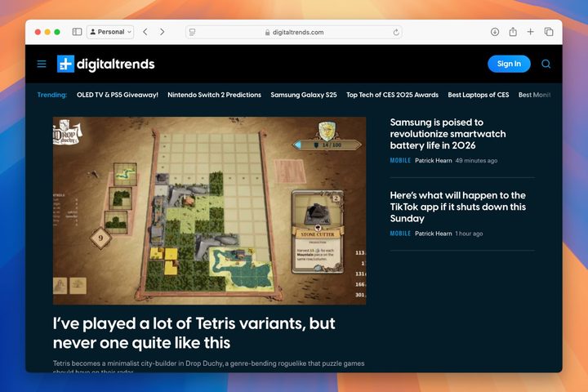Show downloads in Safari toolbar

coord(495,32)
